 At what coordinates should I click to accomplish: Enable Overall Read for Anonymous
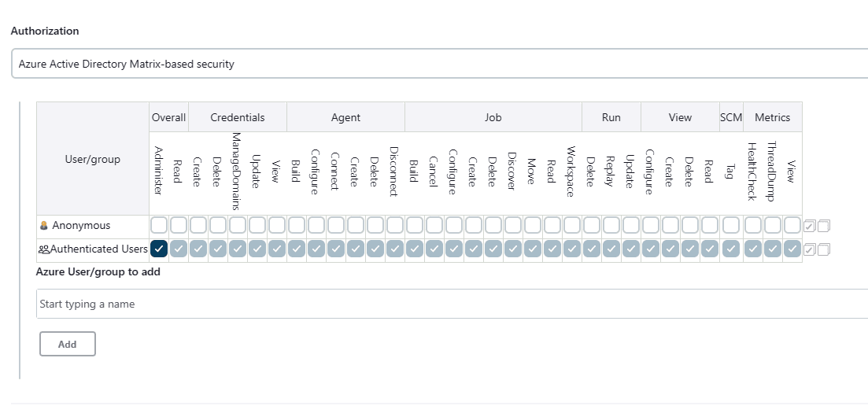tap(179, 225)
